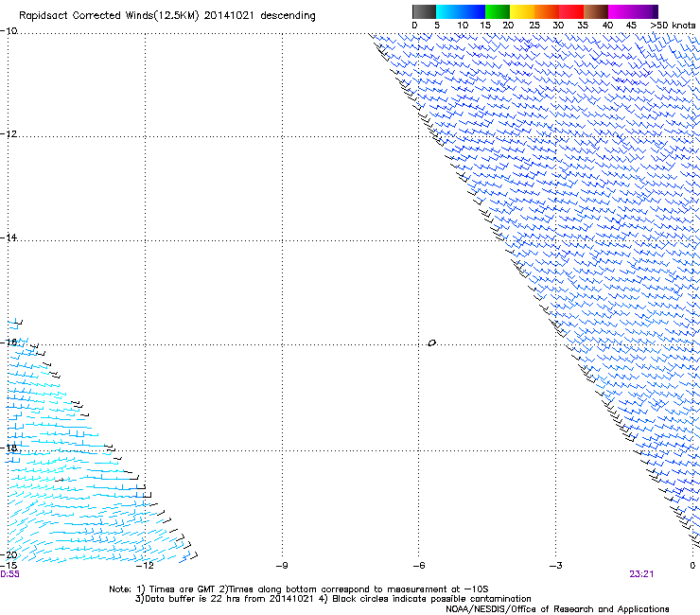Pick the orange 25-30 knots legend segment

pyautogui.click(x=547, y=11)
